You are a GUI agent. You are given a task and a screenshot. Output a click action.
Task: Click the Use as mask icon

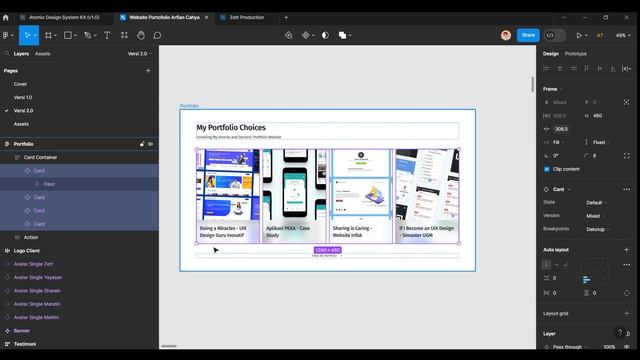click(325, 36)
